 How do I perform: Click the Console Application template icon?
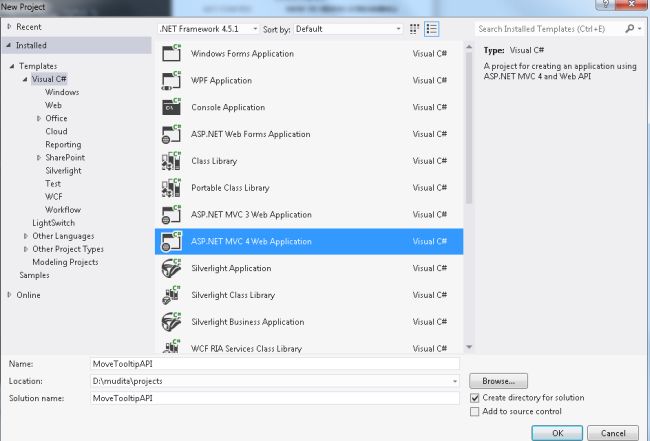171,107
